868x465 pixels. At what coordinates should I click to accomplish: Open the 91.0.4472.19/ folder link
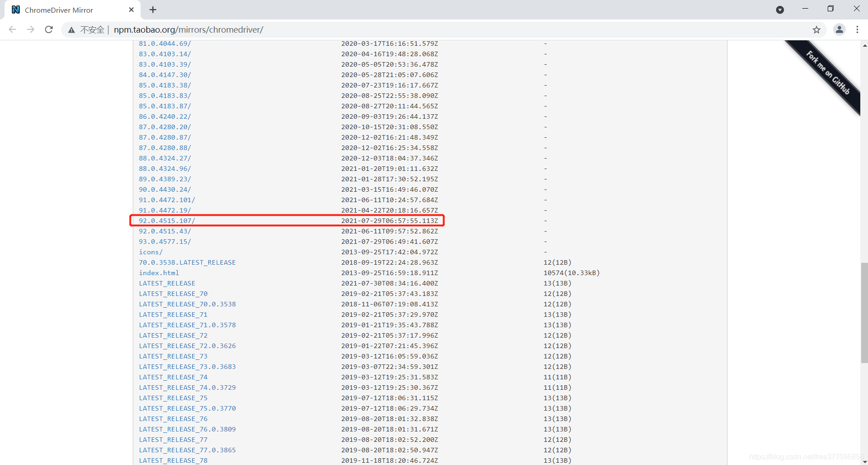[x=165, y=210]
